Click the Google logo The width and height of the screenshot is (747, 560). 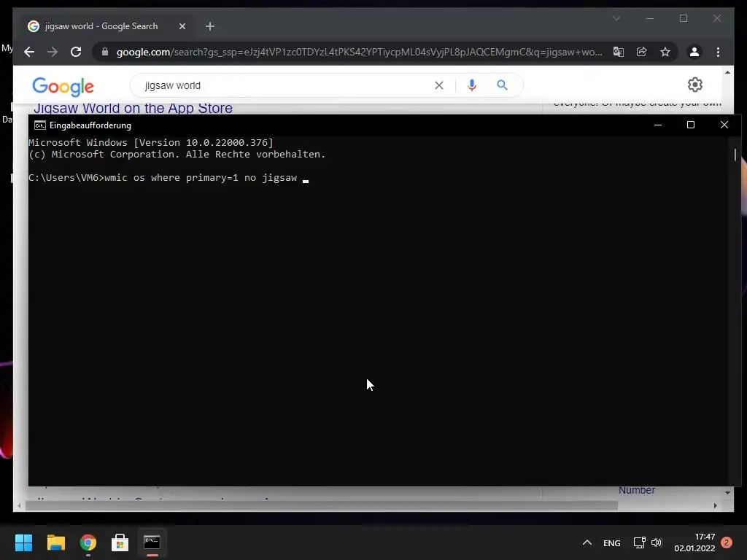(63, 86)
